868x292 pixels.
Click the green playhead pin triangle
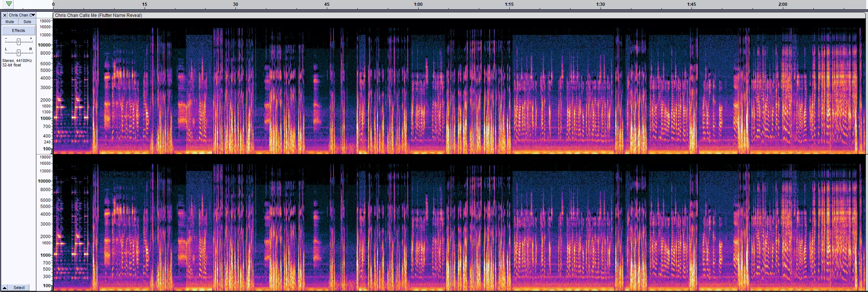pos(9,4)
